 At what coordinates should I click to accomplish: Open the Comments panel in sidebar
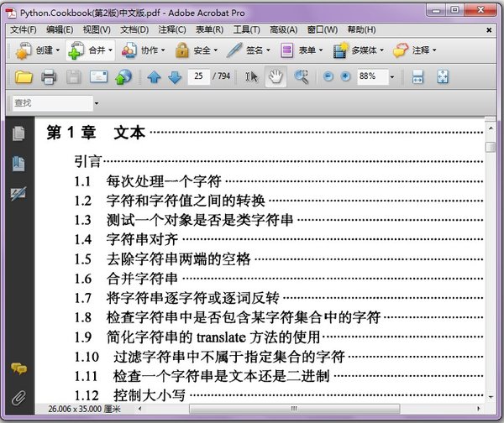[x=18, y=368]
